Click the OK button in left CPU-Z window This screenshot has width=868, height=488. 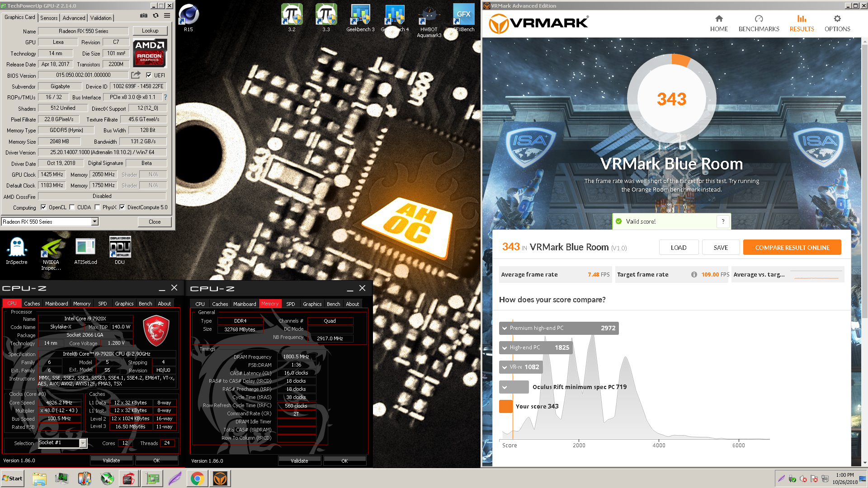156,460
